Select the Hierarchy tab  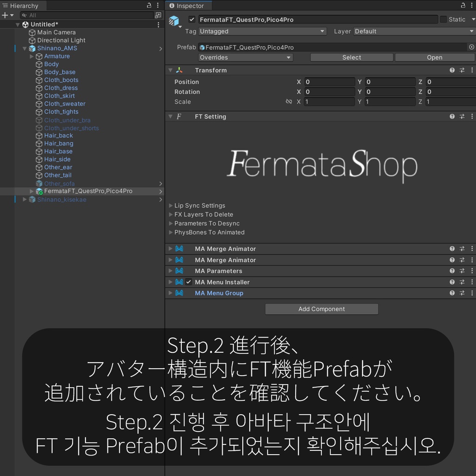click(x=22, y=6)
